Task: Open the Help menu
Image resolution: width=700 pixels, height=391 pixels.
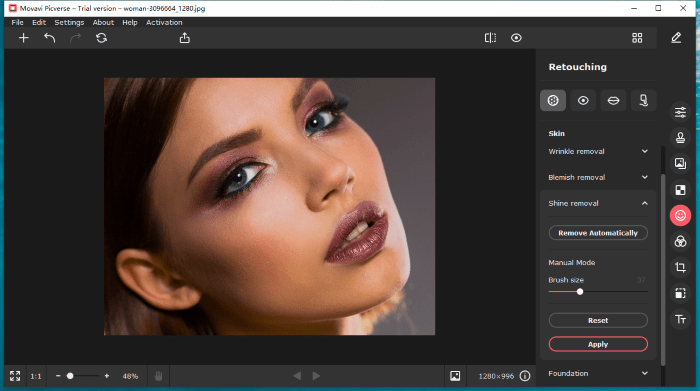Action: [x=130, y=22]
